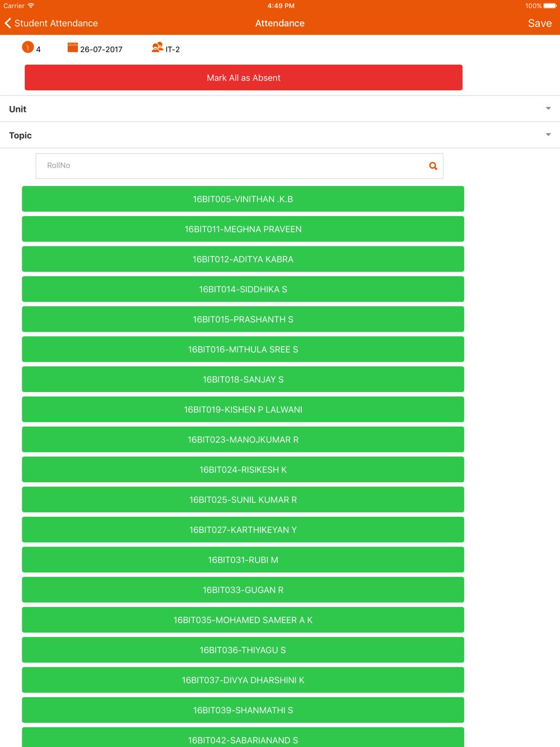
Task: Click the RollNo search field
Action: pyautogui.click(x=240, y=166)
